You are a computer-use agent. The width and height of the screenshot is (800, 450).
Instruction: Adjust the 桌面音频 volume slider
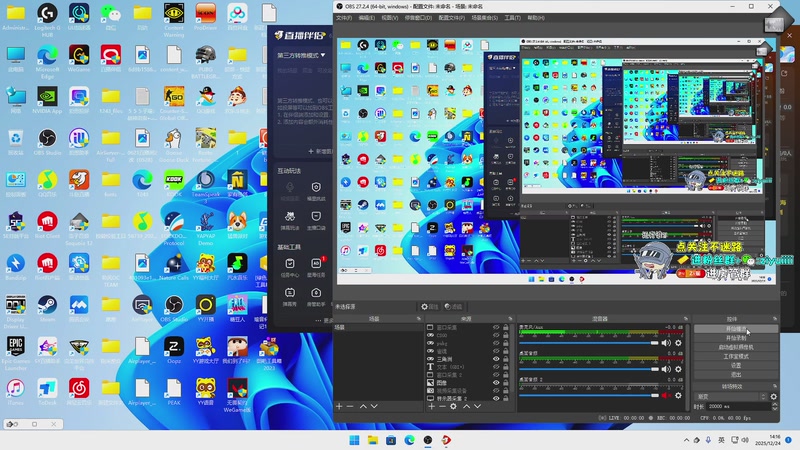point(589,369)
